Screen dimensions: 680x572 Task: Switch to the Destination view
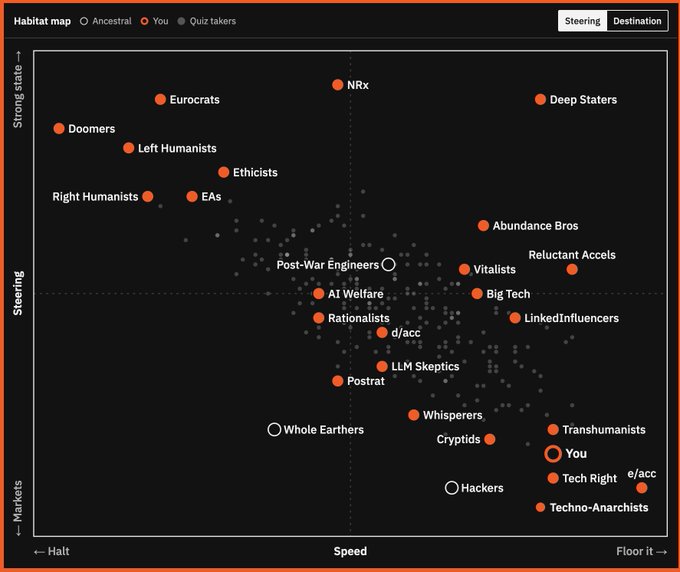pos(637,21)
